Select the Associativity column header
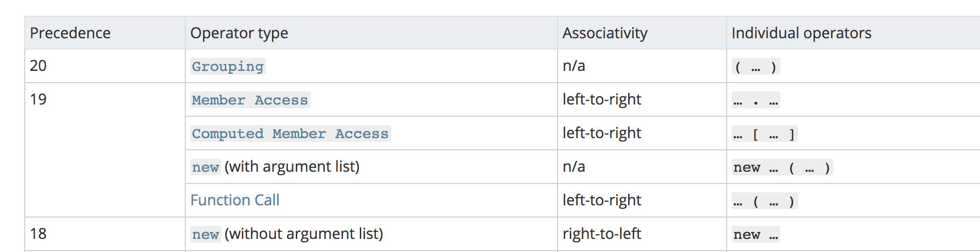The height and width of the screenshot is (252, 980). (x=605, y=33)
